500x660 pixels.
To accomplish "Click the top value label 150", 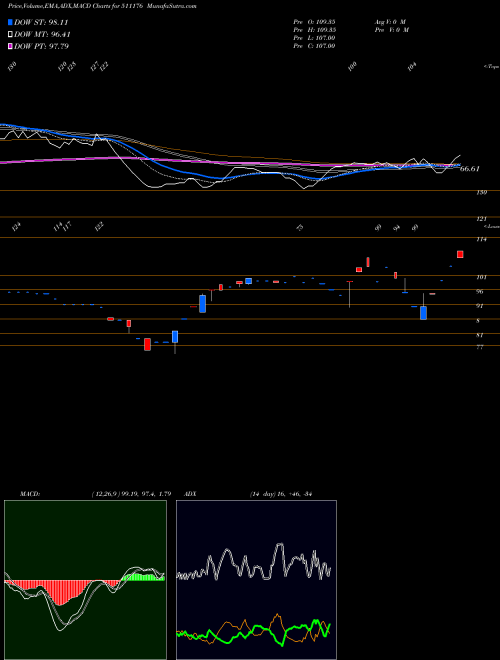I will click(12, 66).
